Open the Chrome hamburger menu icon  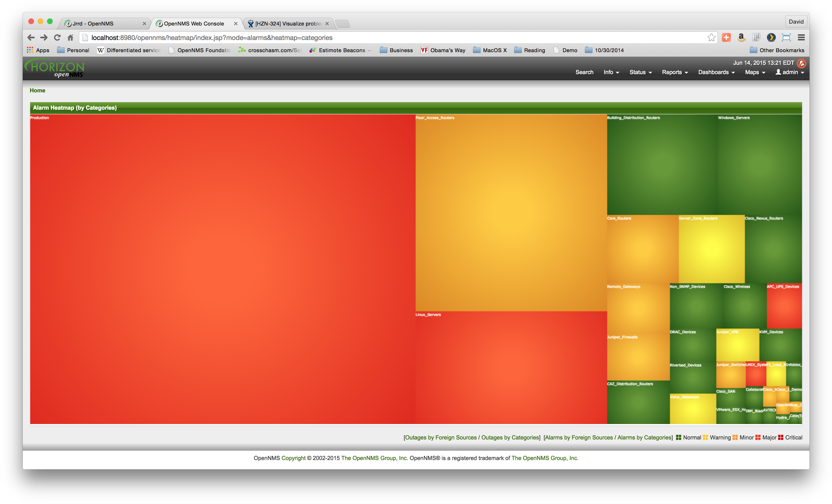point(801,37)
